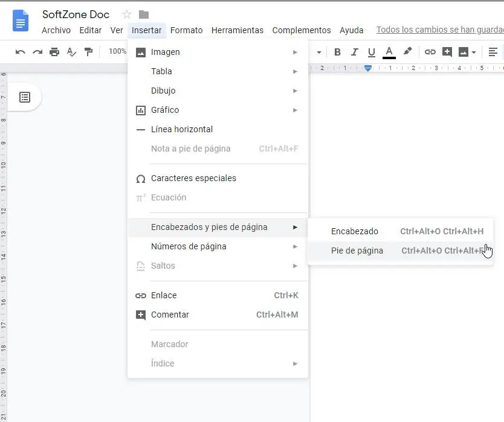Click omega icon for special characters

pos(140,179)
